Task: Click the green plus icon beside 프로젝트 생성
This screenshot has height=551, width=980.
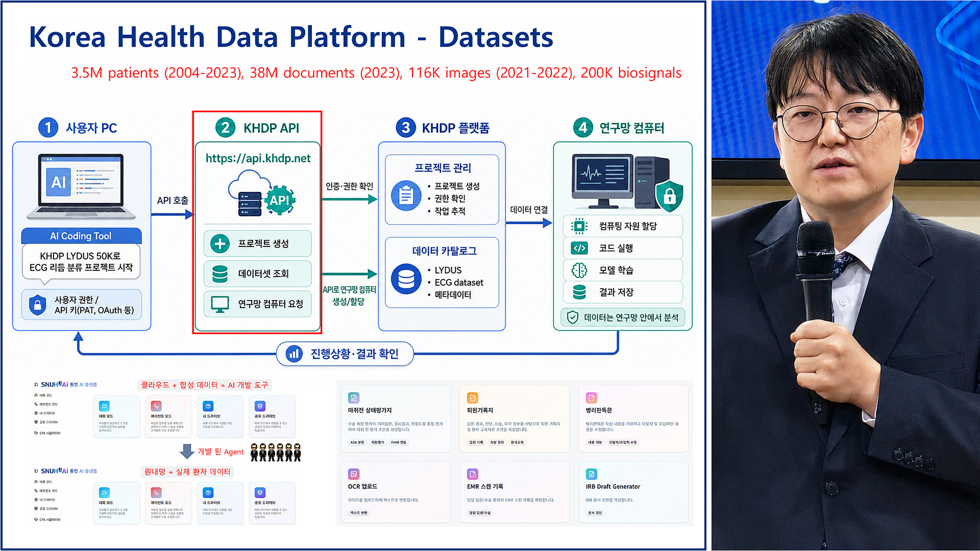Action: 220,243
